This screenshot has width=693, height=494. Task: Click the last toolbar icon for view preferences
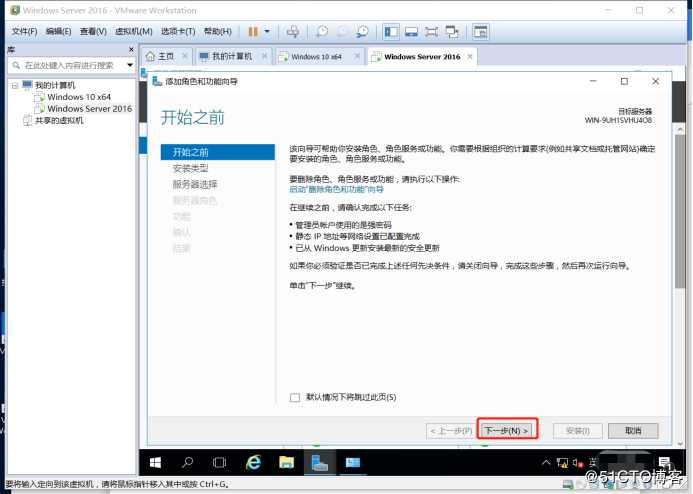(480, 32)
